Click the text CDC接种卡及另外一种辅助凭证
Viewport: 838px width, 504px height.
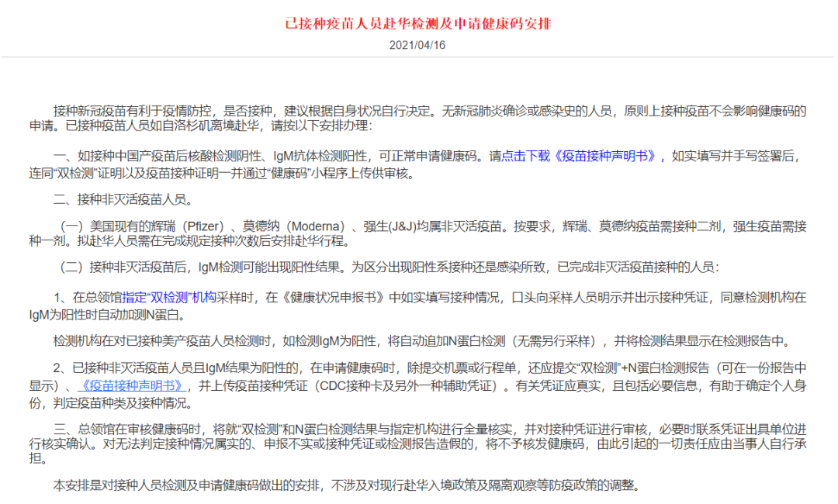404,386
